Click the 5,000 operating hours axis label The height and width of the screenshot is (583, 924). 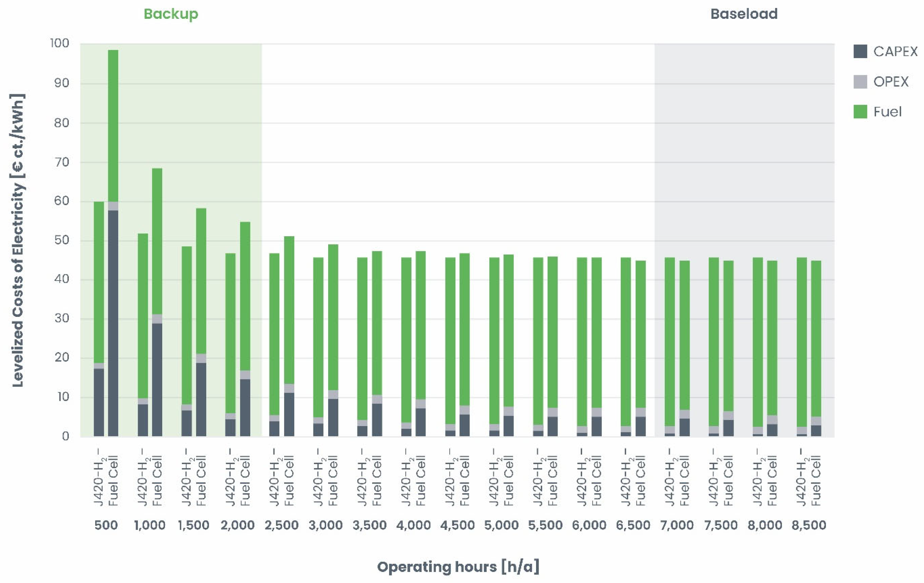tap(501, 525)
